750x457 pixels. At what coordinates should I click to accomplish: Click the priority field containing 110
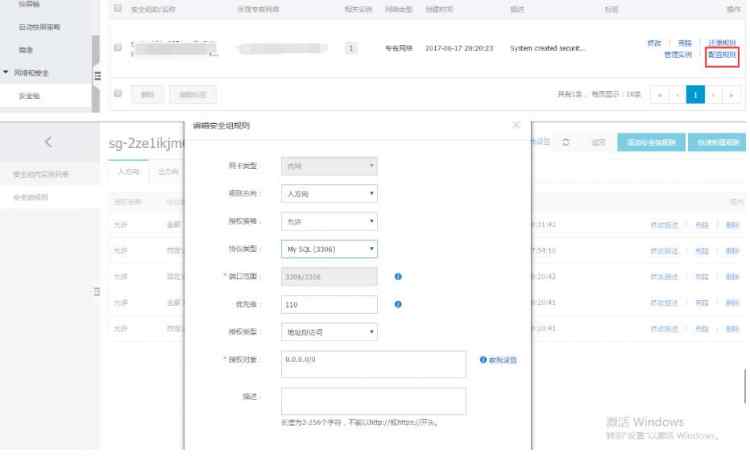coord(329,304)
